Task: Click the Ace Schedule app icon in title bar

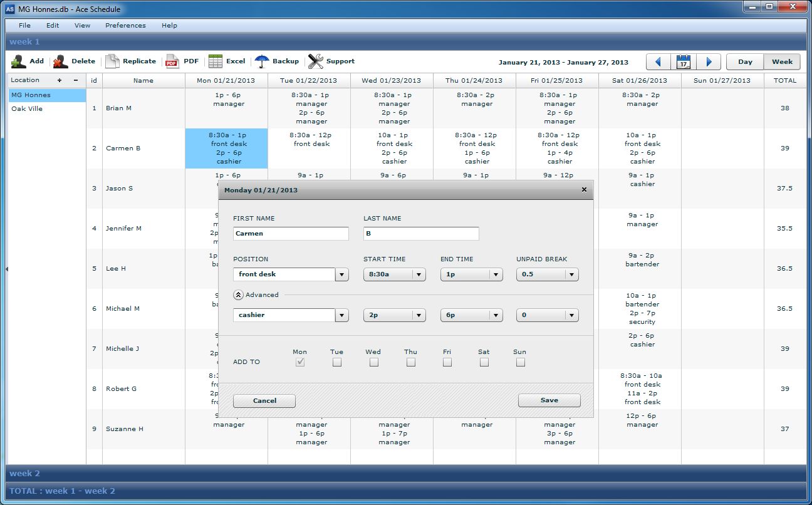Action: click(x=9, y=9)
